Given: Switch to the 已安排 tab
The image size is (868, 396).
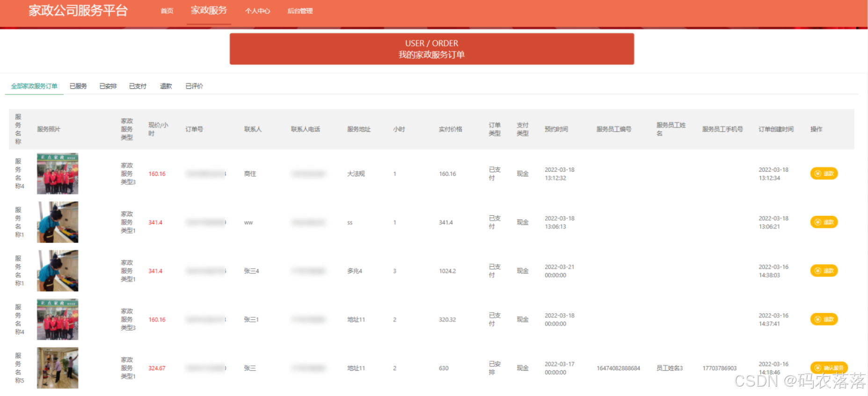Looking at the screenshot, I should coord(108,86).
